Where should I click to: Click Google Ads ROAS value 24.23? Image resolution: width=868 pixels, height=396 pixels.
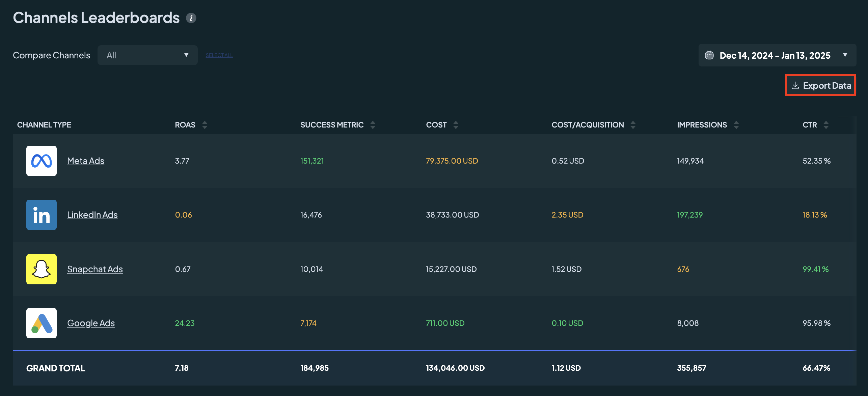tap(185, 323)
